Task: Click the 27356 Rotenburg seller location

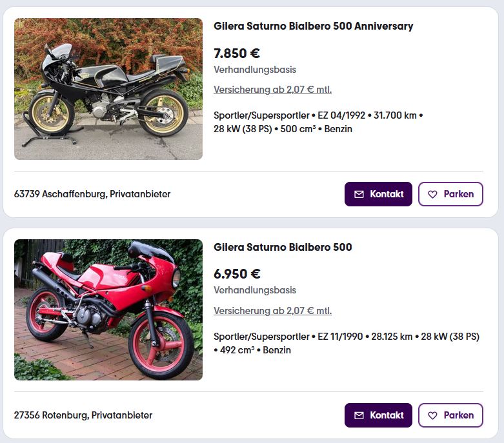Action: pyautogui.click(x=83, y=415)
